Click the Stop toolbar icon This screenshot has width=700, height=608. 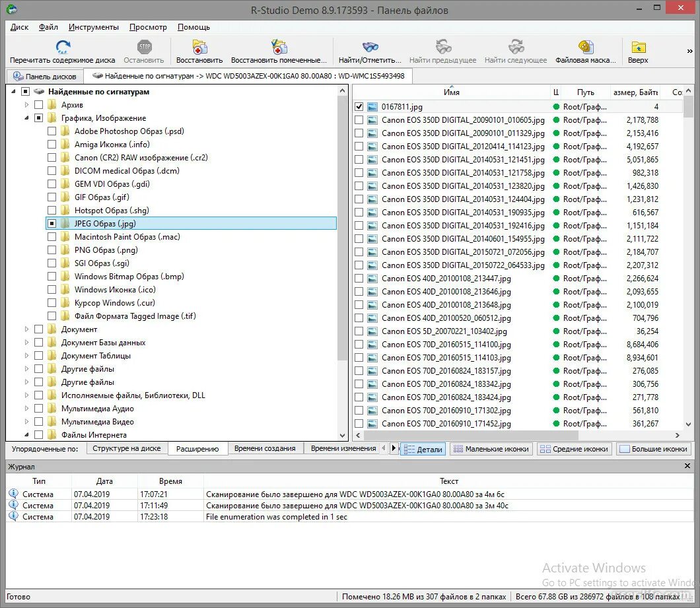point(144,47)
